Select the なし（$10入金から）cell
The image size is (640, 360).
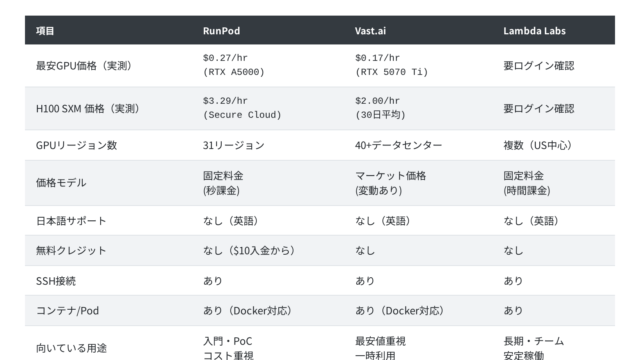tap(249, 251)
